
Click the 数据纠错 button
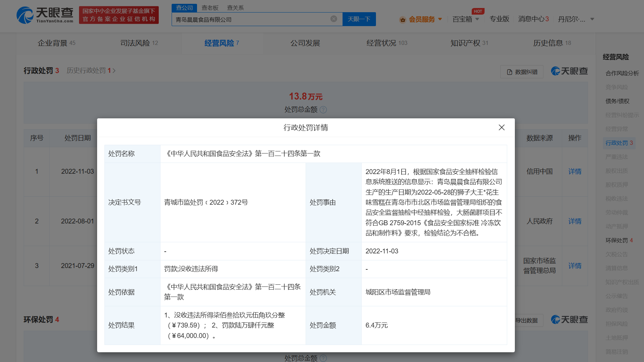(x=522, y=72)
